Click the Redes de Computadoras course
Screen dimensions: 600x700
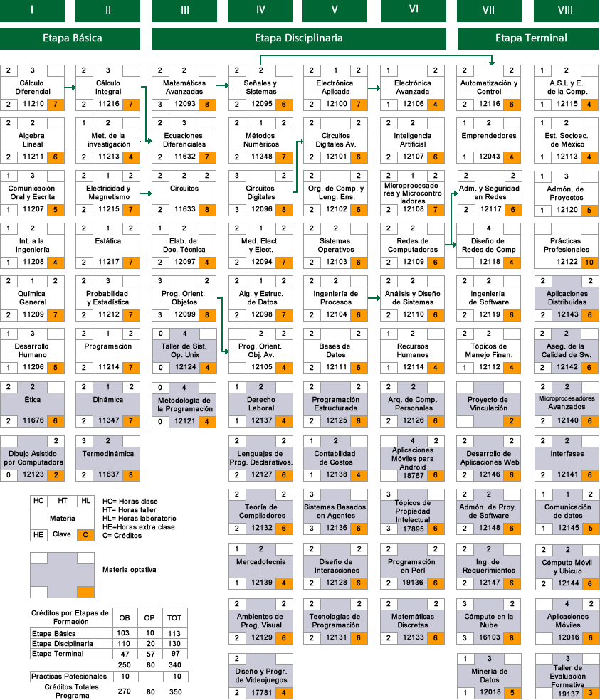tap(412, 246)
